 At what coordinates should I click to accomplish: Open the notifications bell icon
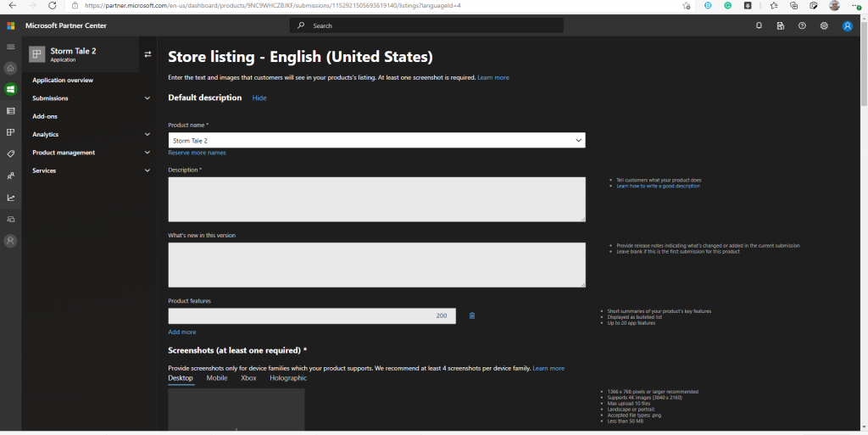[x=759, y=26]
